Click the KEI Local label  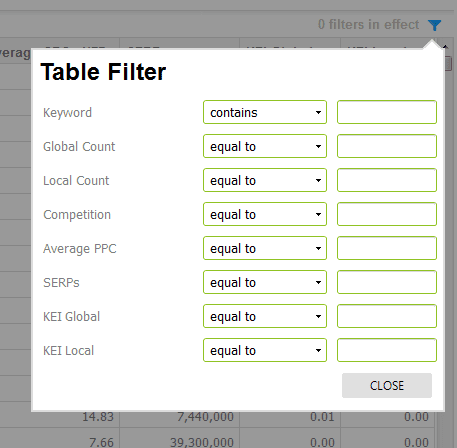tap(68, 351)
